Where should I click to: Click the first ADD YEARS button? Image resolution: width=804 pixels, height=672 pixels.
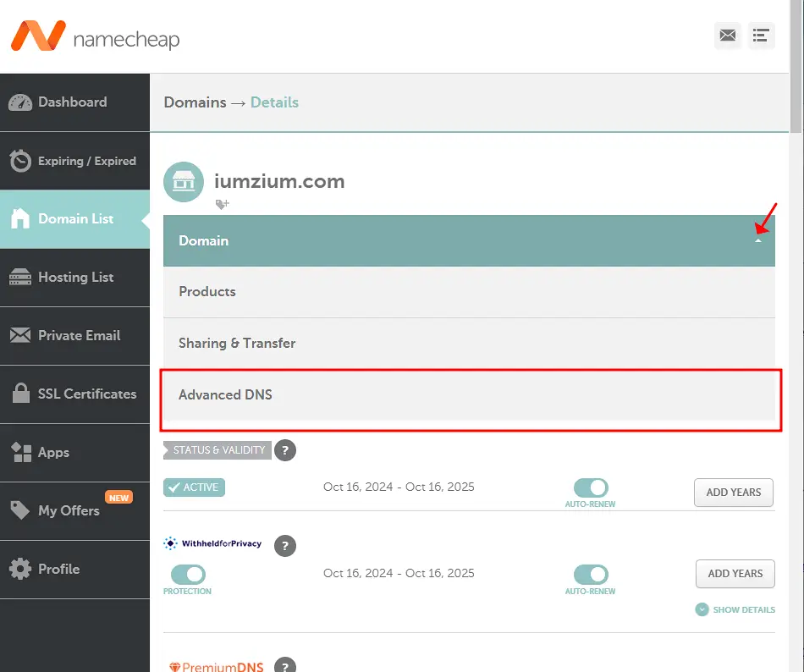pos(733,493)
